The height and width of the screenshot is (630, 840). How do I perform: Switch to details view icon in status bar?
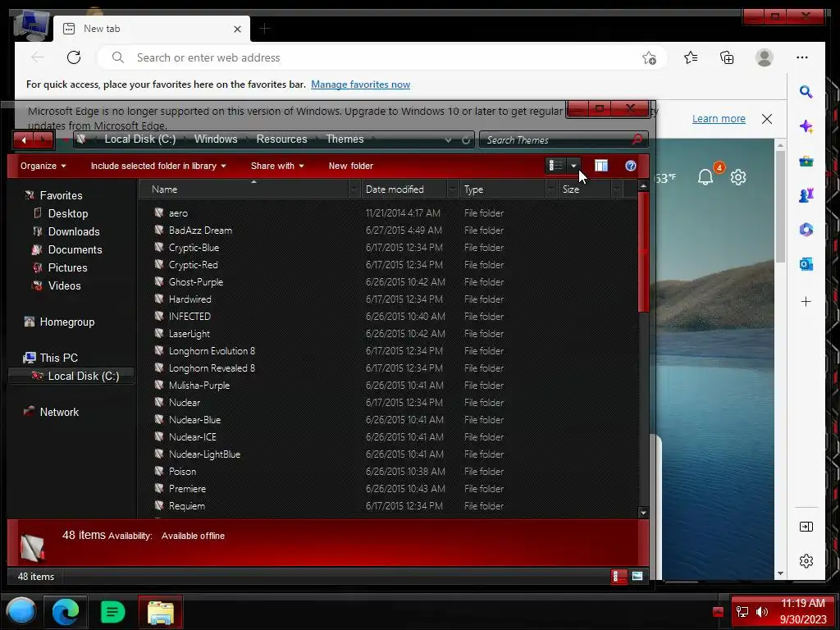pos(619,577)
